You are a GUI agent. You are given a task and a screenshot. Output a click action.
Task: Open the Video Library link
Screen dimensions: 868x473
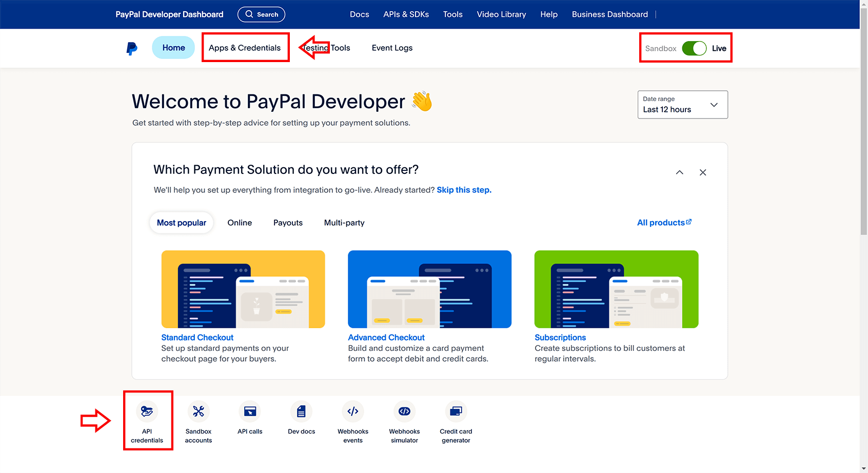[x=501, y=14]
